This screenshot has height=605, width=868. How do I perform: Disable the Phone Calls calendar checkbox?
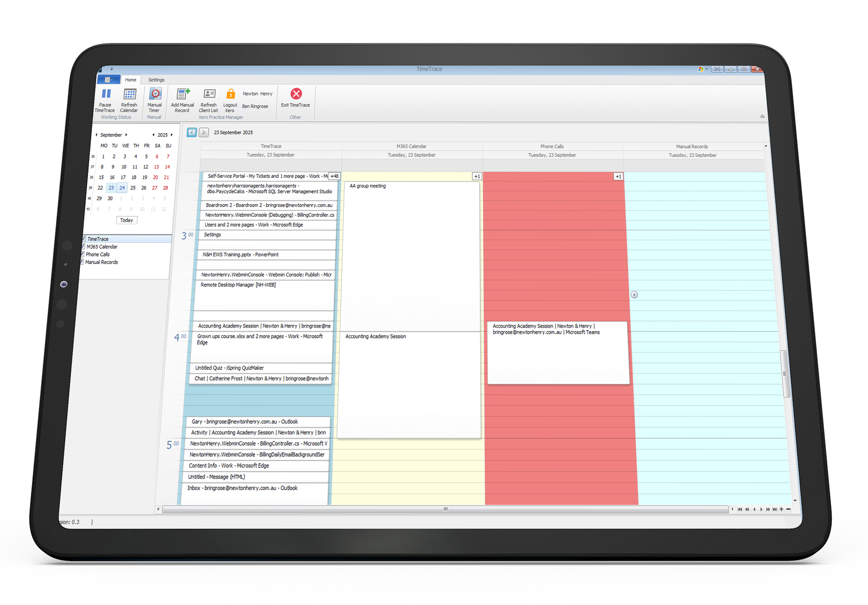pos(83,254)
